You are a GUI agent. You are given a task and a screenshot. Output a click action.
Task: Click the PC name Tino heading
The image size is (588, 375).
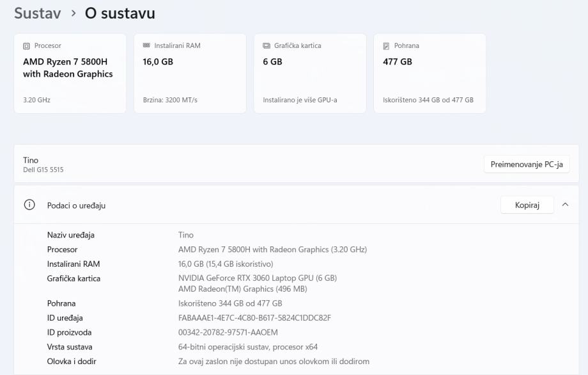click(x=31, y=160)
